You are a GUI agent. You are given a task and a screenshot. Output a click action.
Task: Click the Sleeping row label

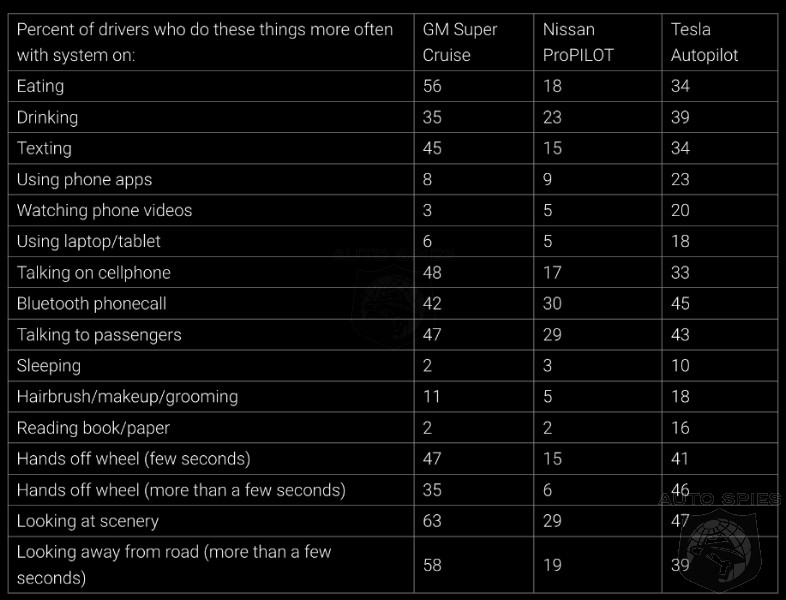[x=49, y=366]
